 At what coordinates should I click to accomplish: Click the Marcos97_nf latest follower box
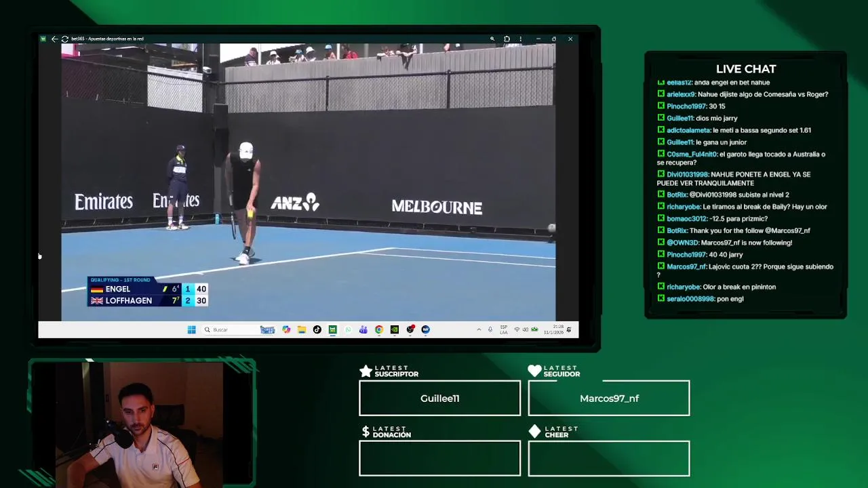point(609,398)
